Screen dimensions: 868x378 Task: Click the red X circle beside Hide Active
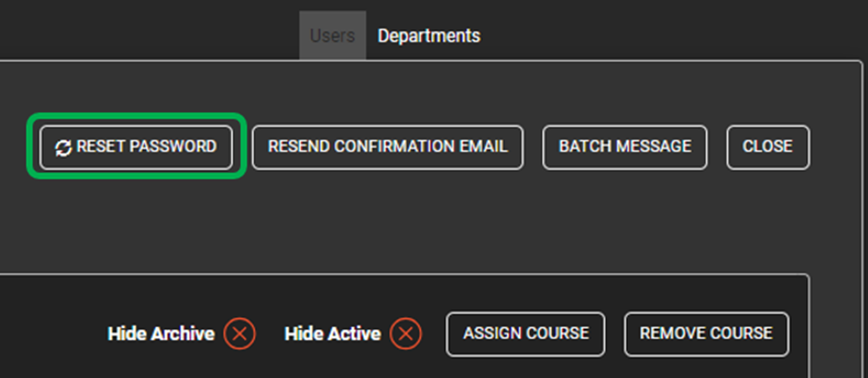click(x=405, y=334)
